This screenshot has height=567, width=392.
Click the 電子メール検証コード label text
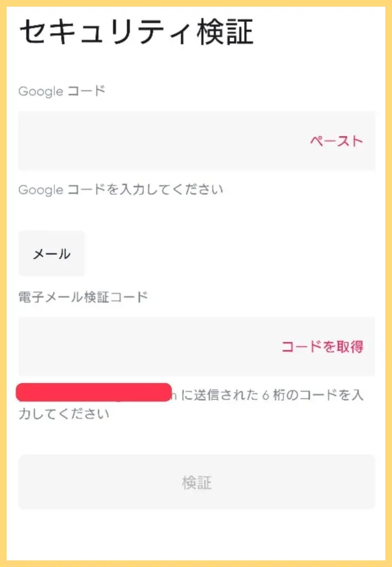click(x=83, y=297)
